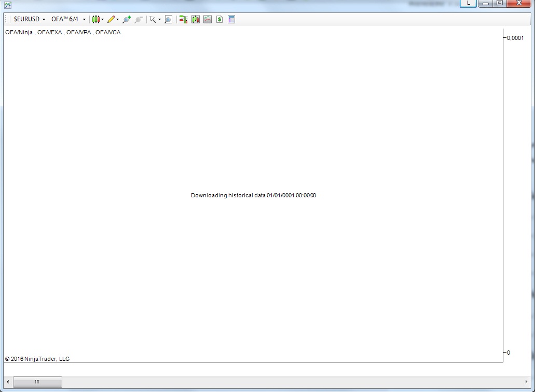The image size is (535, 392).
Task: Click the Zoom Out magnifier icon
Action: (x=138, y=19)
